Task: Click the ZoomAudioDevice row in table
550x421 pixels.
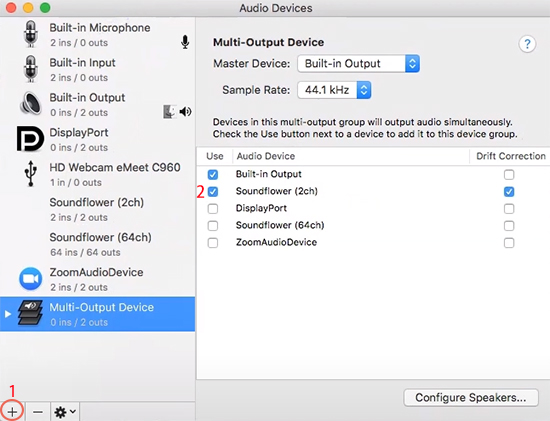Action: [x=373, y=243]
